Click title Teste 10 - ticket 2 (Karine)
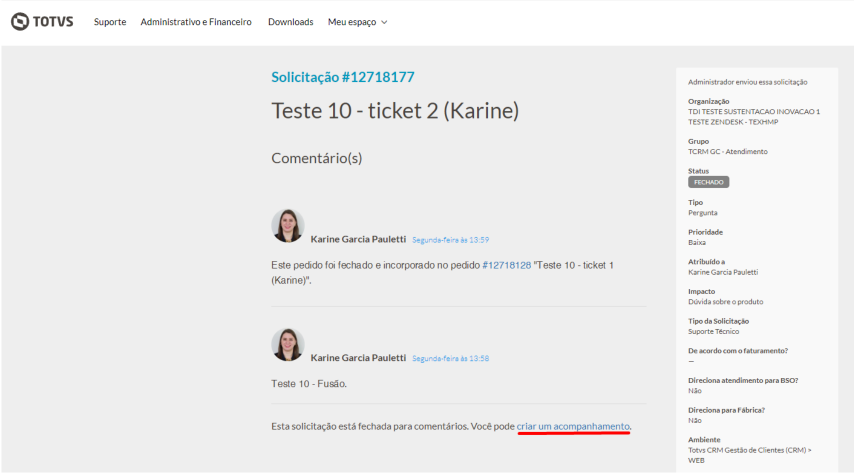This screenshot has height=473, width=854. point(395,111)
